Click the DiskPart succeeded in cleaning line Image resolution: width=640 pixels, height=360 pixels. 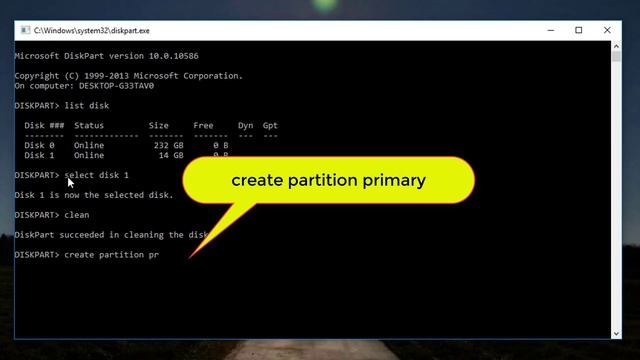click(111, 235)
